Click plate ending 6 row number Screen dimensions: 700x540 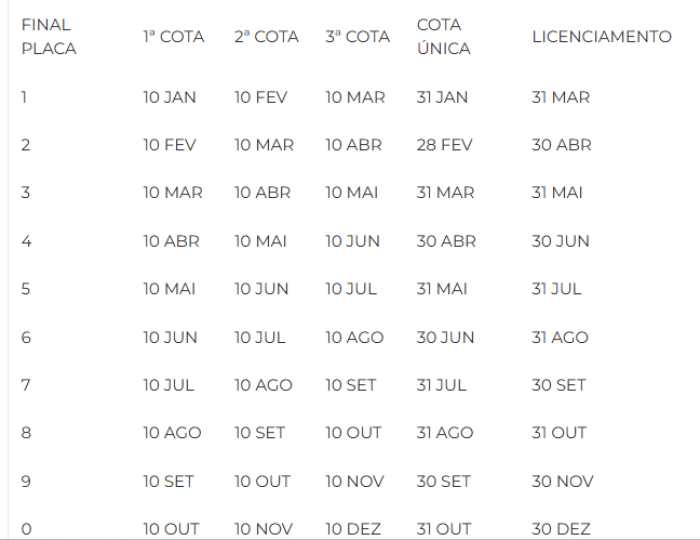[26, 337]
